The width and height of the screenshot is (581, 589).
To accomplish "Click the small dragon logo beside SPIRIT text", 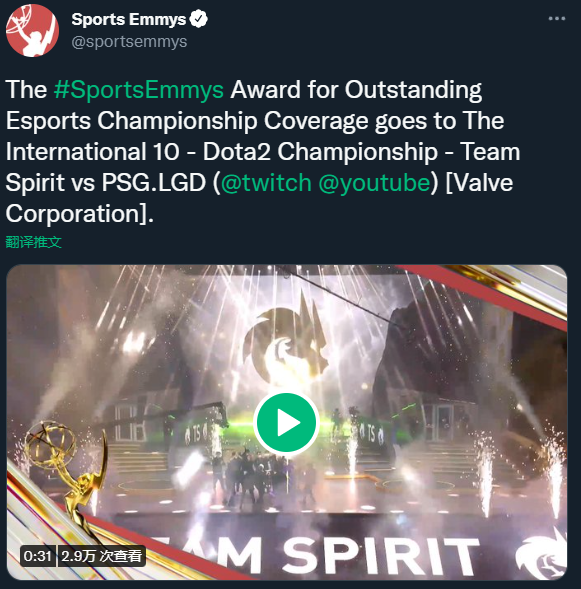I will click(541, 554).
